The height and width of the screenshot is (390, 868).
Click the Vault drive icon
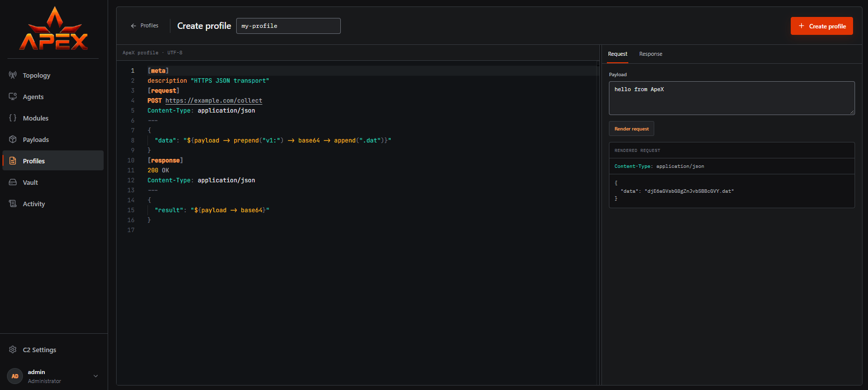tap(13, 182)
